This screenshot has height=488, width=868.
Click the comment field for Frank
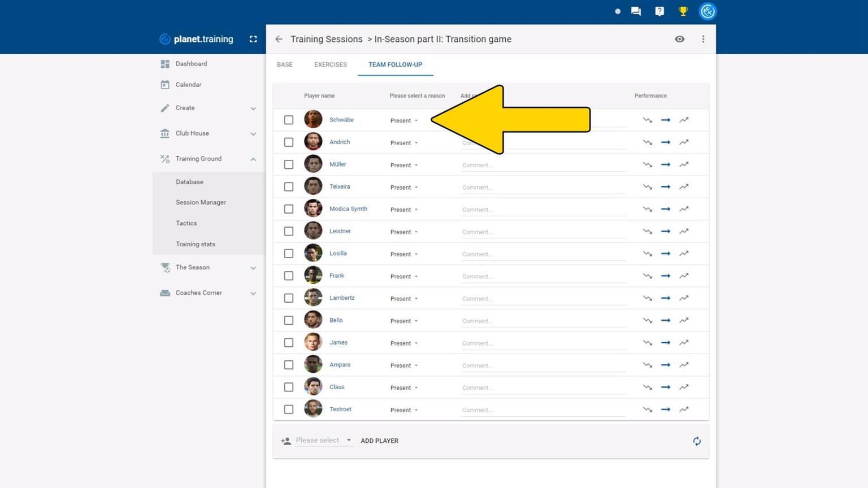(542, 276)
